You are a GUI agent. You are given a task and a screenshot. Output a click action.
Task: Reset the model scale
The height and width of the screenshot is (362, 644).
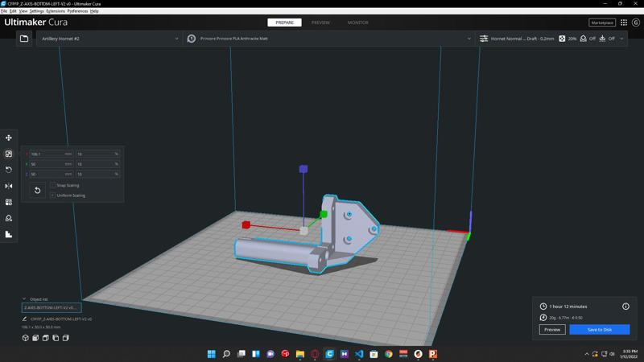tap(37, 191)
